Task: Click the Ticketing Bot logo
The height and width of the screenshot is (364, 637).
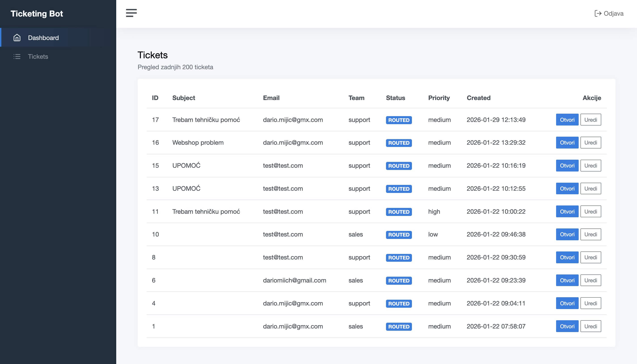Action: click(x=37, y=13)
